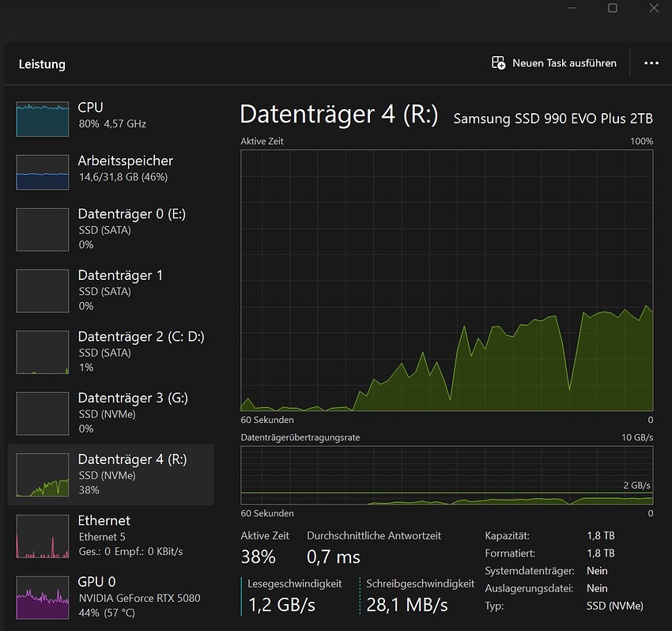
Task: Maximize the Task Manager window
Action: (x=613, y=8)
